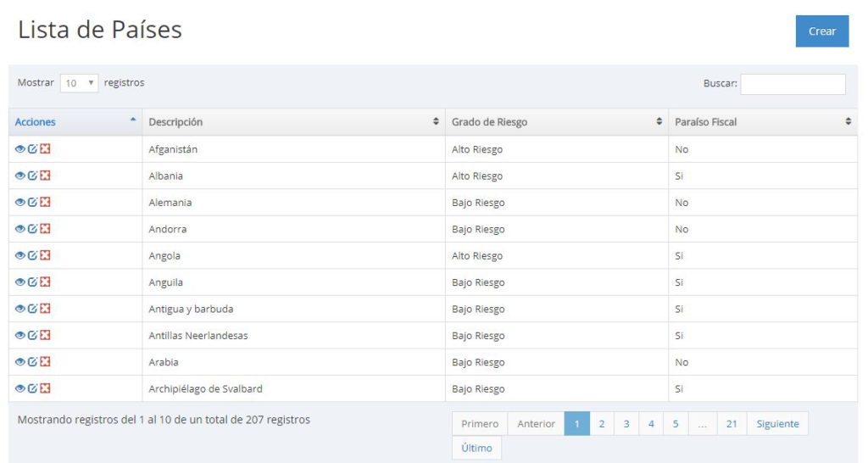Go to the Primero page
The height and width of the screenshot is (463, 868).
pos(480,424)
